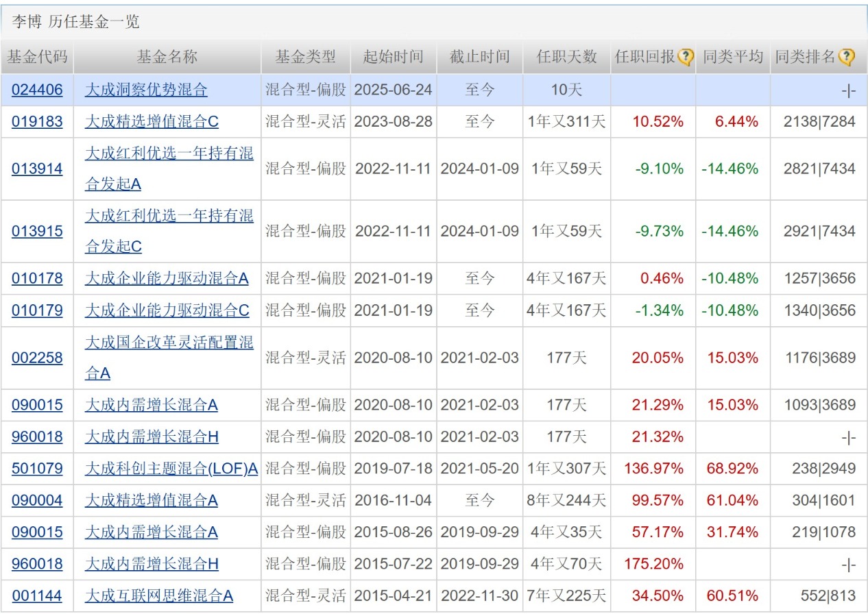868x614 pixels.
Task: Open code 960018 in the 21.32% row
Action: 37,437
